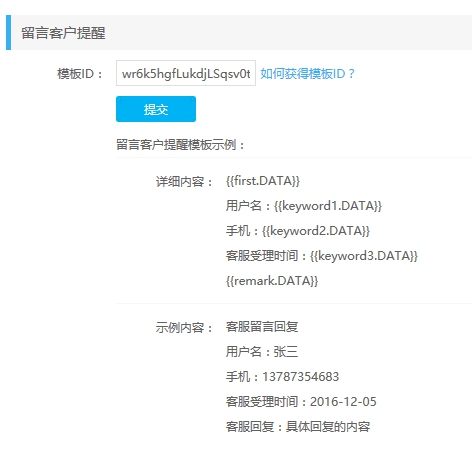This screenshot has width=472, height=466.
Task: Click the 详细内容： label
Action: (x=184, y=182)
